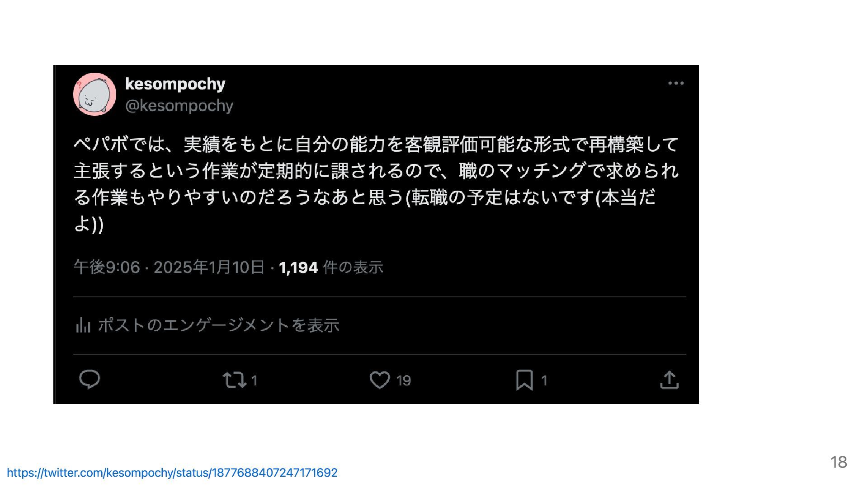Click the 1,194 件の表示 view count
Viewport: 868px width, 488px height.
click(331, 267)
